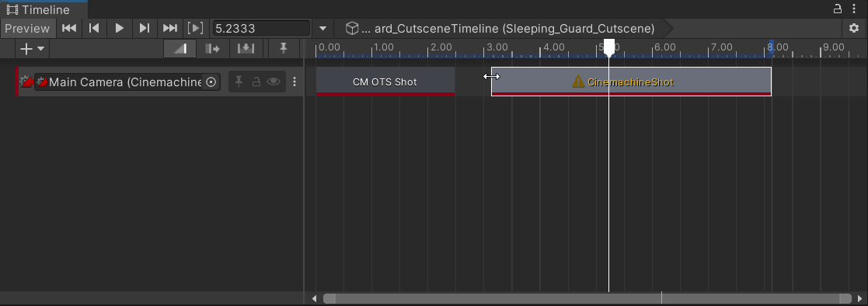Go to end of timeline
Viewport: 868px width, 306px height.
(x=170, y=28)
